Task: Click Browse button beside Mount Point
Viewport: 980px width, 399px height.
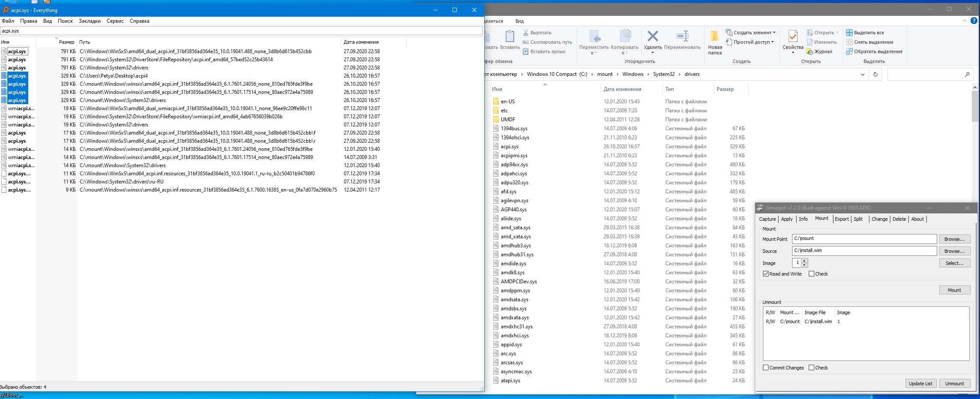Action: pyautogui.click(x=954, y=239)
